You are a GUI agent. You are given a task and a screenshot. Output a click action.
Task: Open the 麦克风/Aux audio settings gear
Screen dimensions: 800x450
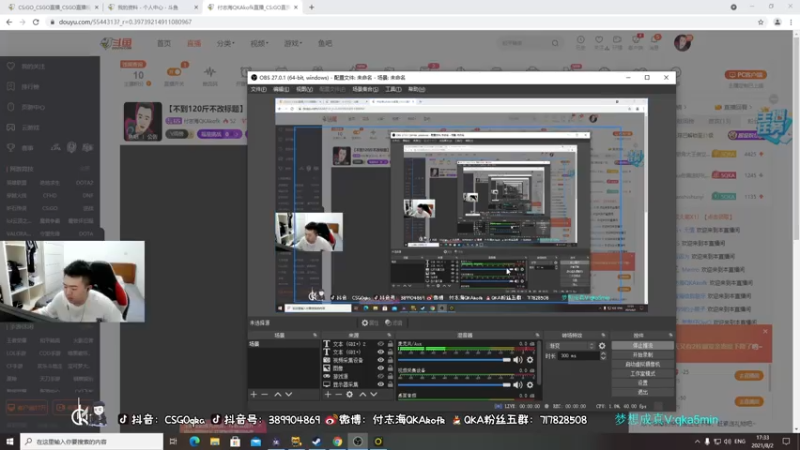click(530, 360)
